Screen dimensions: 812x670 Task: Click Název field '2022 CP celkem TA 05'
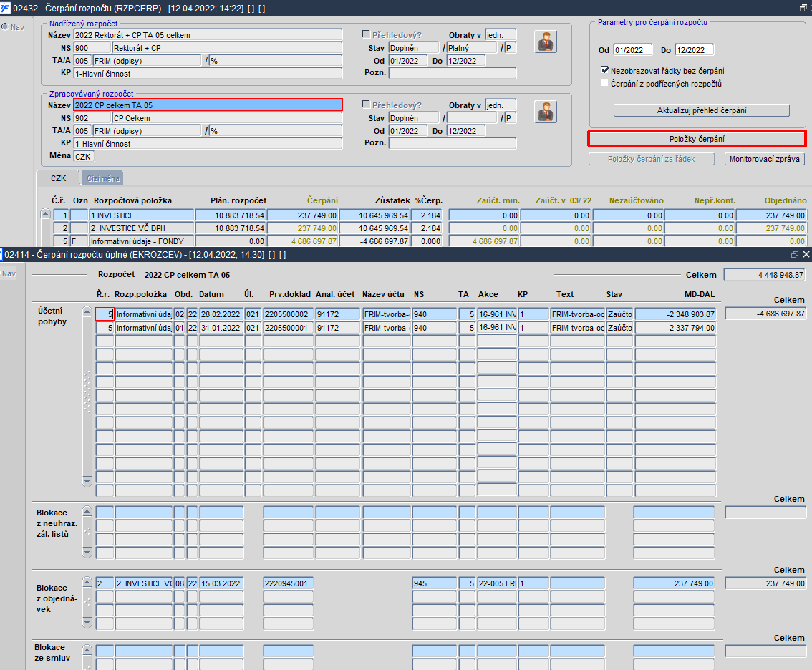(208, 105)
